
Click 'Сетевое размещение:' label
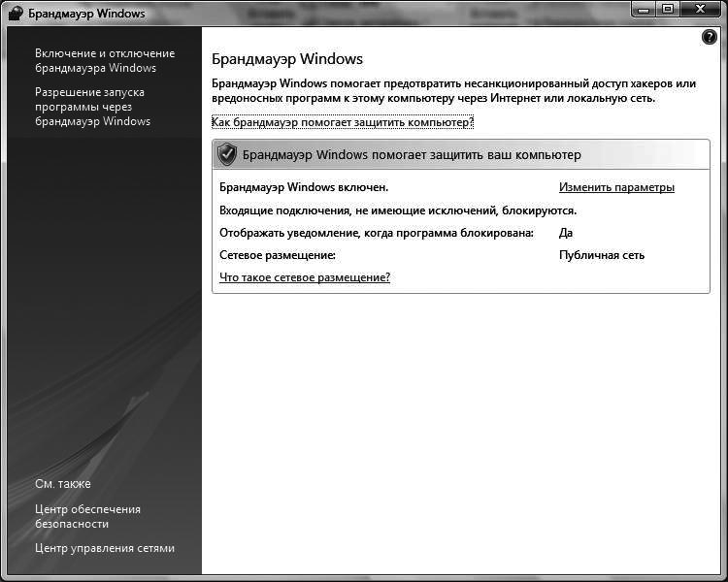[x=278, y=255]
